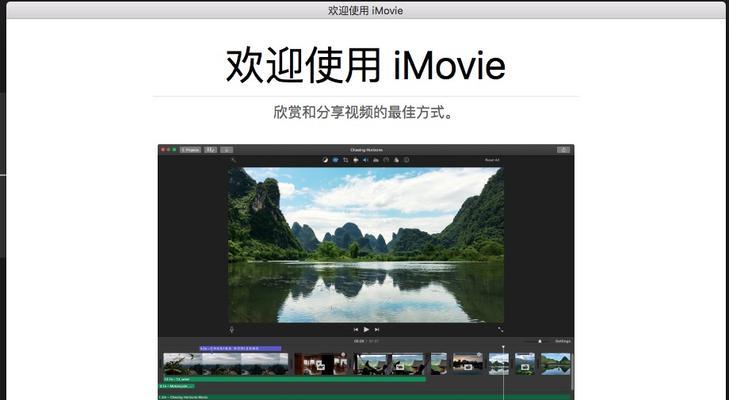Viewport: 729px width, 400px height.
Task: Skip to next clip in viewer
Action: (377, 329)
